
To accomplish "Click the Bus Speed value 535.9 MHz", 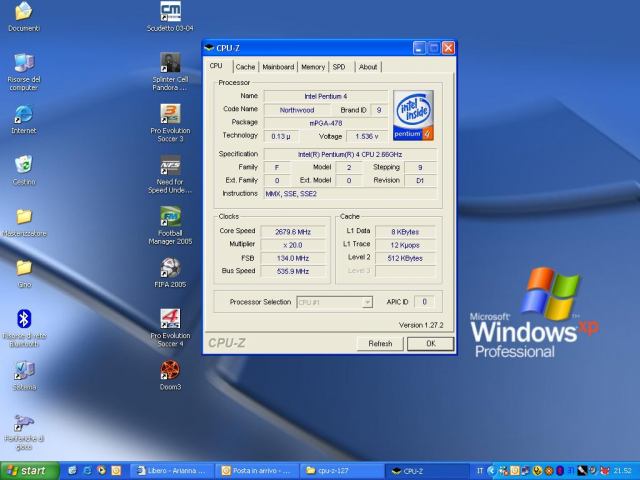I will point(293,271).
